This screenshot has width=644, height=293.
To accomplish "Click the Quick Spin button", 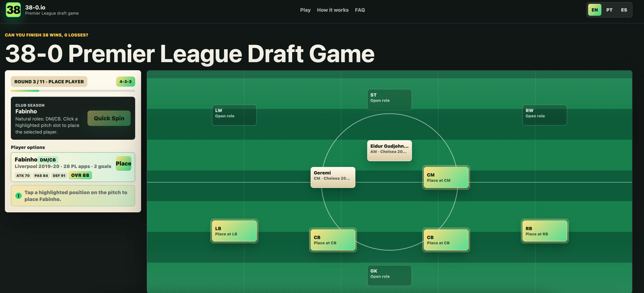I will coord(109,118).
